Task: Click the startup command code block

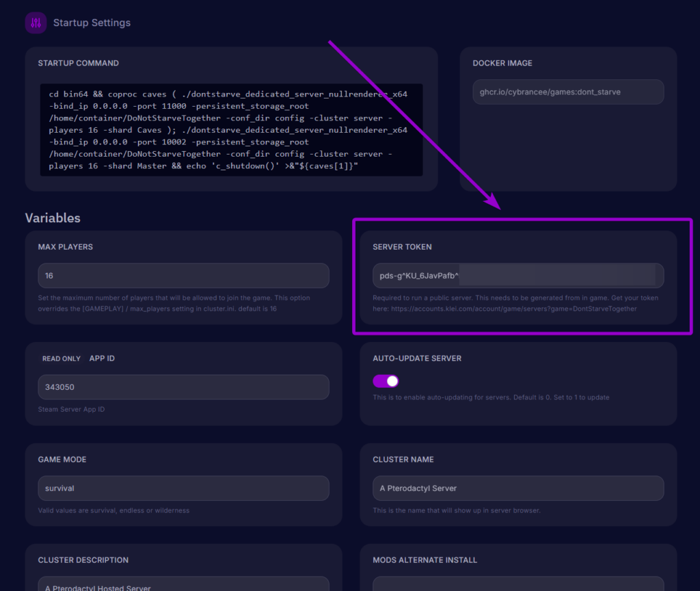Action: tap(231, 130)
